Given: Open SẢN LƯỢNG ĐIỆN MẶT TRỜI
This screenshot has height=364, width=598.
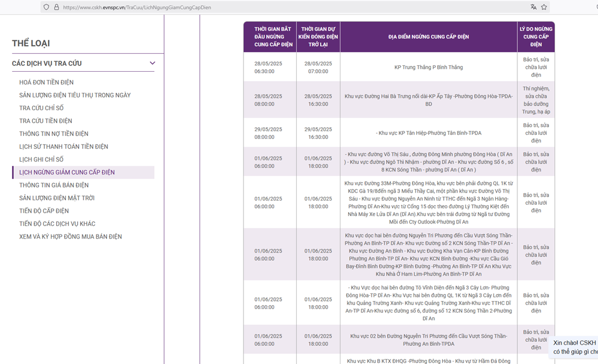Looking at the screenshot, I should click(57, 198).
